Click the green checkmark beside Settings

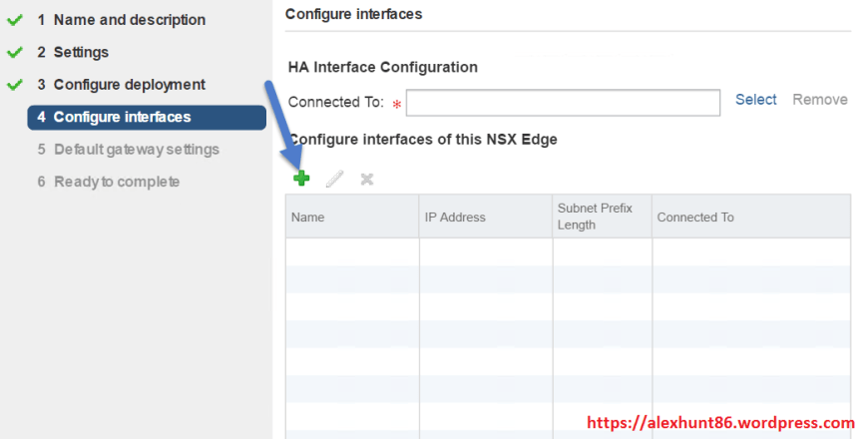tap(14, 53)
